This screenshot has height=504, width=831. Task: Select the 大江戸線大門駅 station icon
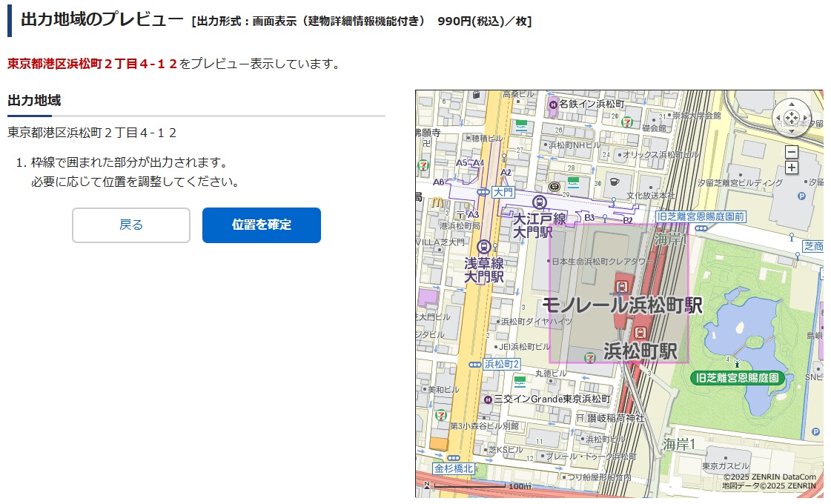pos(540,202)
